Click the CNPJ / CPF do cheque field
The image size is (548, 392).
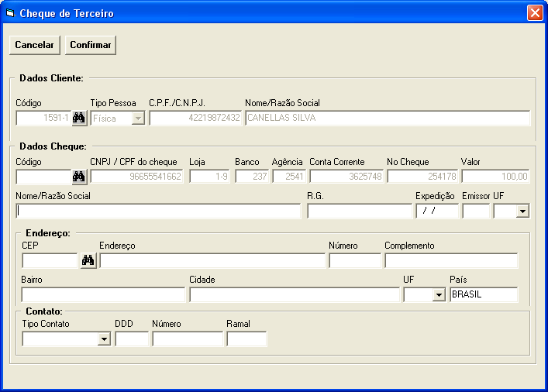click(136, 177)
